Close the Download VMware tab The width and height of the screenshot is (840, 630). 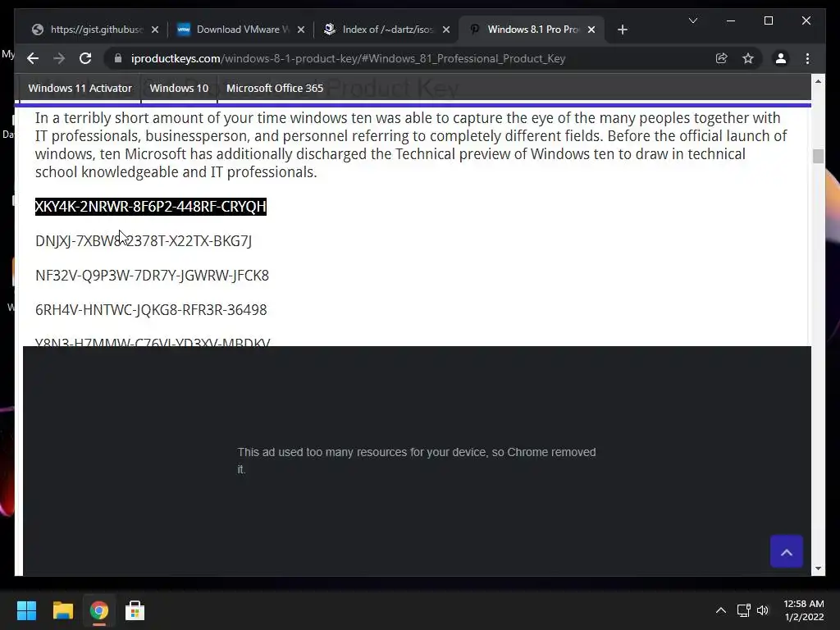pos(301,30)
